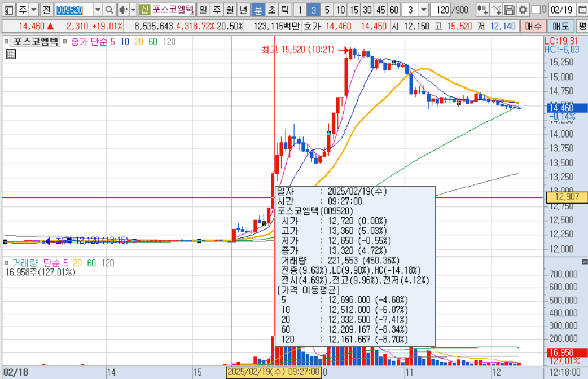
Task: Open chart settings gear icon
Action: pyautogui.click(x=523, y=10)
